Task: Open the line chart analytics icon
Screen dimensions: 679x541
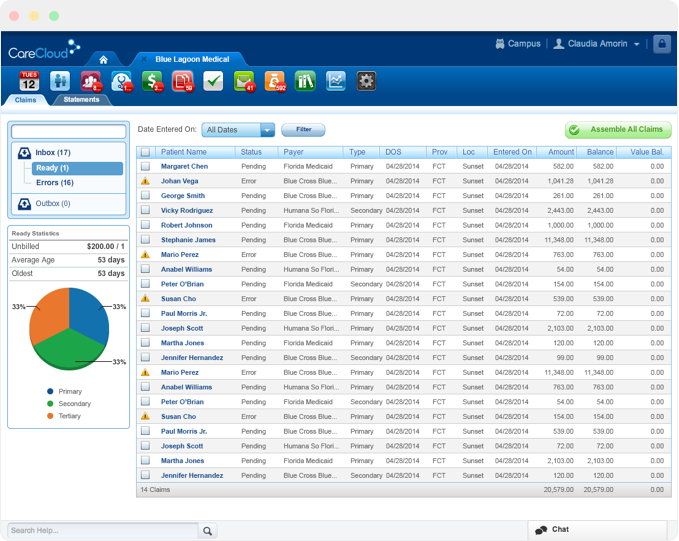Action: [x=336, y=81]
